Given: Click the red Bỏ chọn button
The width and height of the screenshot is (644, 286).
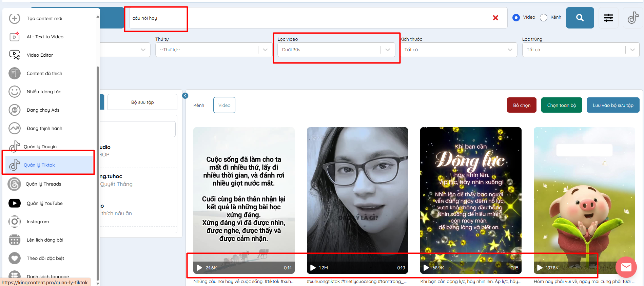Looking at the screenshot, I should coord(522,105).
